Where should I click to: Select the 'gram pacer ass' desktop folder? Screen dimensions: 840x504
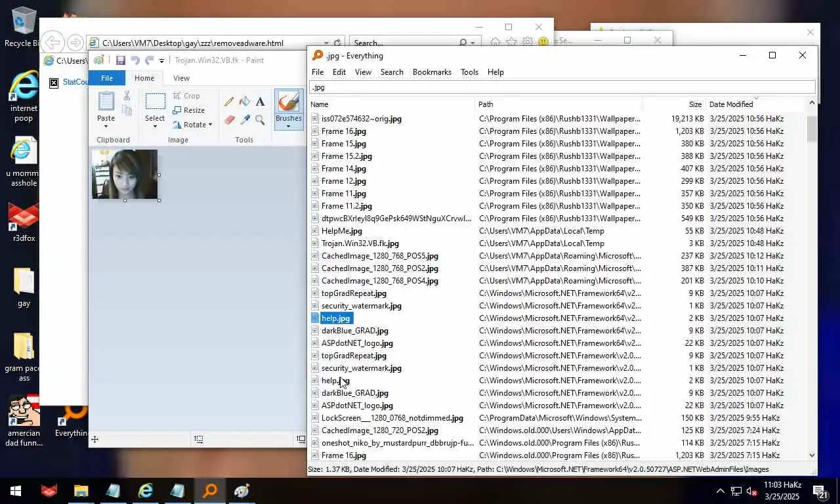(24, 357)
